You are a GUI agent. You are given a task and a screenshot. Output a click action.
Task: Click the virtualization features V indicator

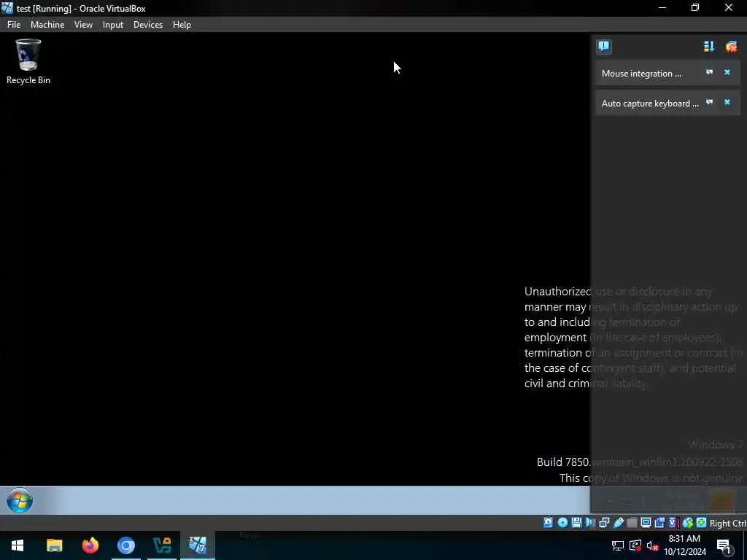click(x=672, y=523)
